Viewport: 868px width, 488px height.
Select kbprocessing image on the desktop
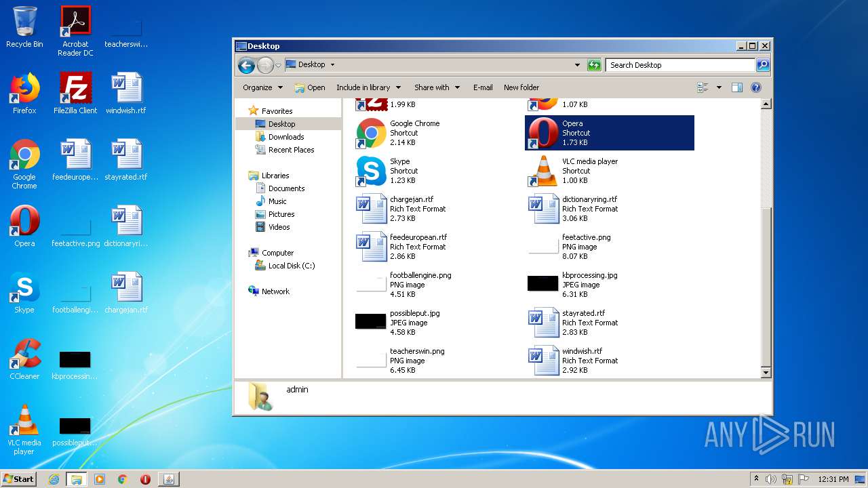tap(75, 365)
